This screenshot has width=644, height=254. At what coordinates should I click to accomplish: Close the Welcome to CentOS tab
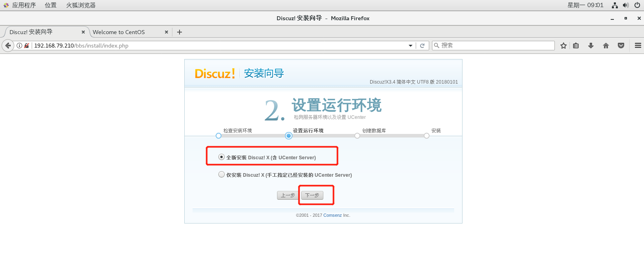point(166,32)
